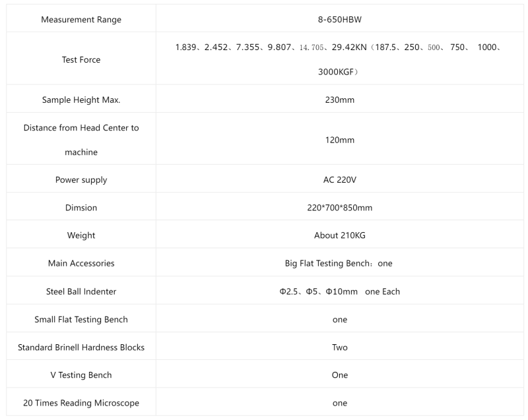The width and height of the screenshot is (528, 420).
Task: Click the Power supply label
Action: 81,180
